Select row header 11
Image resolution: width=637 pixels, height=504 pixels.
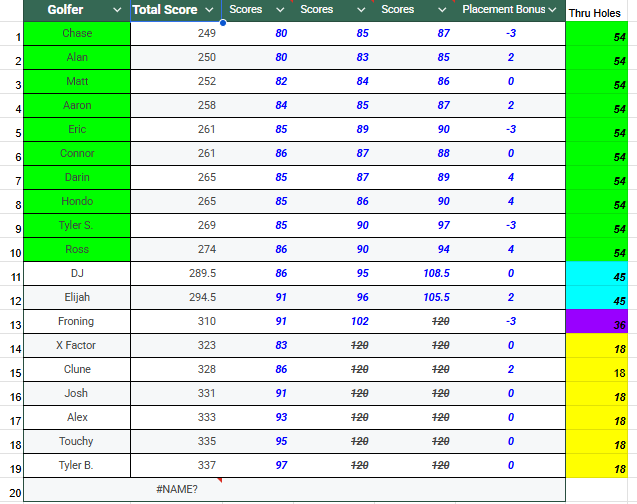click(11, 273)
